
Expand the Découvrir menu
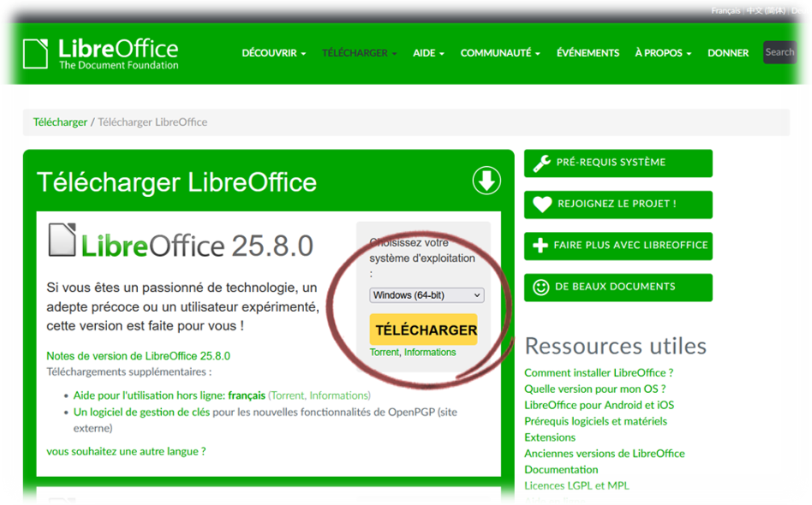(x=273, y=53)
